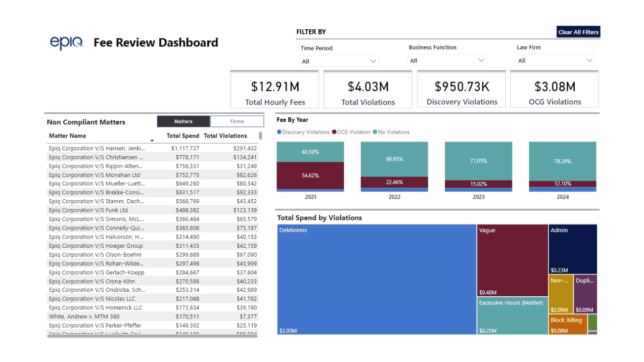Image resolution: width=644 pixels, height=362 pixels.
Task: Select the Non-... treemap block
Action: (x=561, y=294)
